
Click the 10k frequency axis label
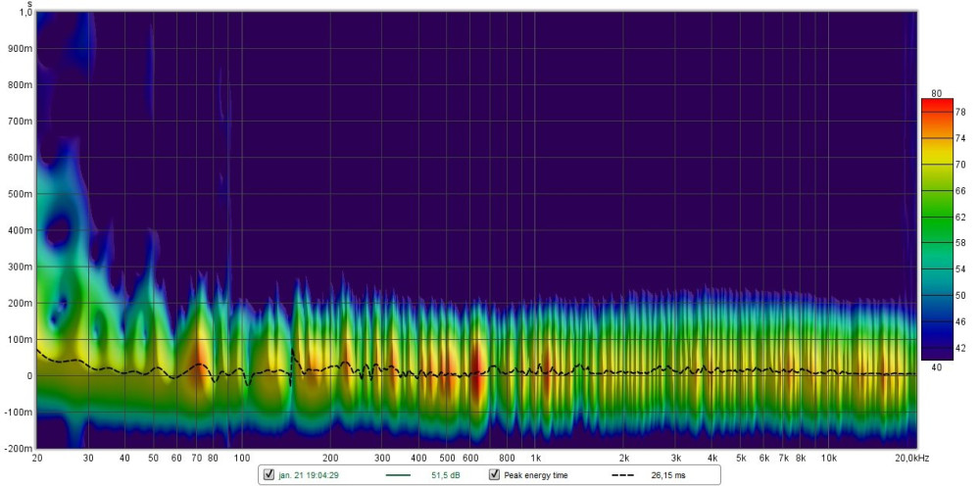pos(829,458)
